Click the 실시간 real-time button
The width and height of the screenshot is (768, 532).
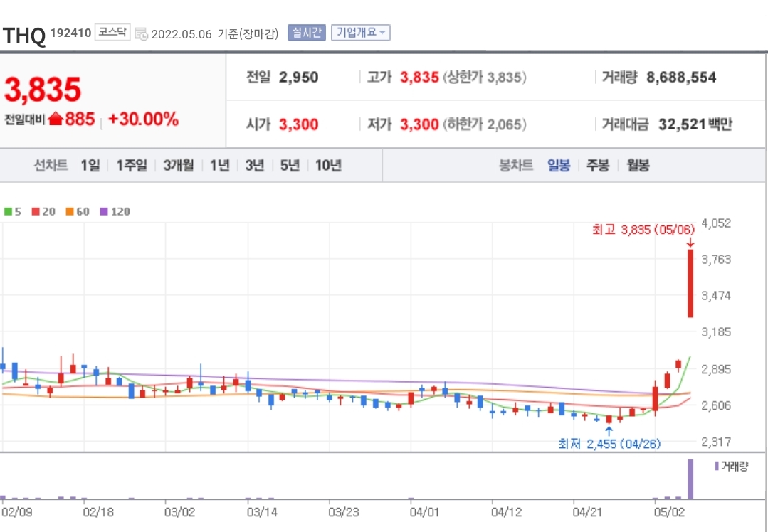click(x=307, y=33)
